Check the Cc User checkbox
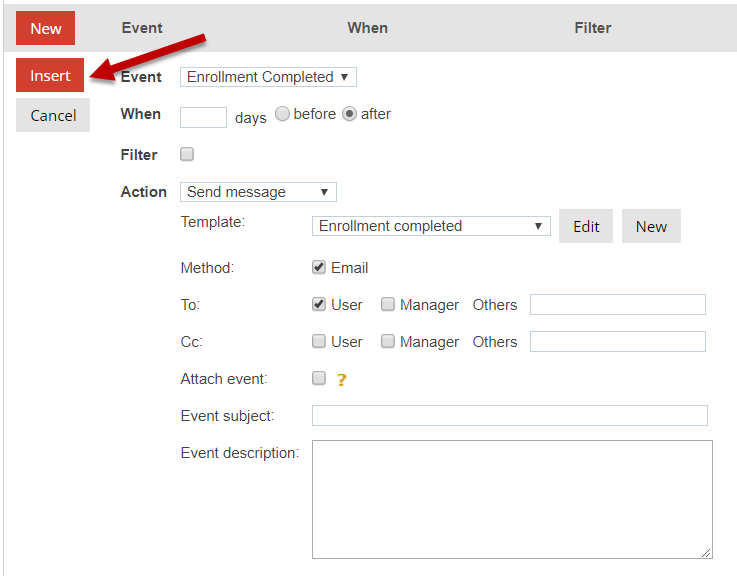The image size is (737, 576). click(x=319, y=341)
